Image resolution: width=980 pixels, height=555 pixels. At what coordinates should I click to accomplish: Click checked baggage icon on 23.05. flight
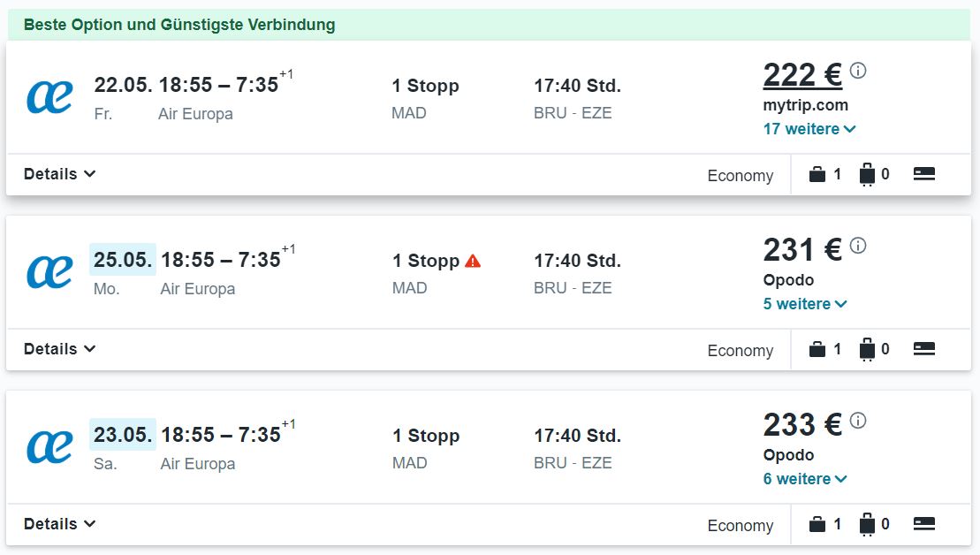pos(867,525)
